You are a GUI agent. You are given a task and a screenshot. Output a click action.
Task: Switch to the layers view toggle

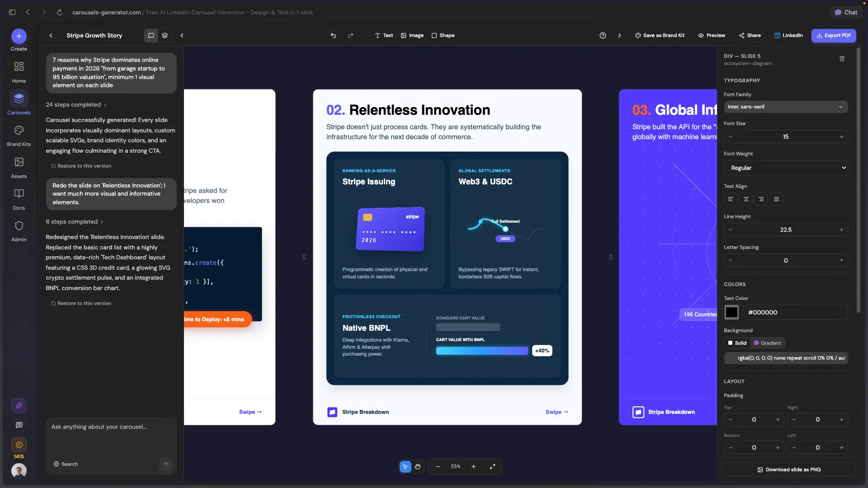165,36
